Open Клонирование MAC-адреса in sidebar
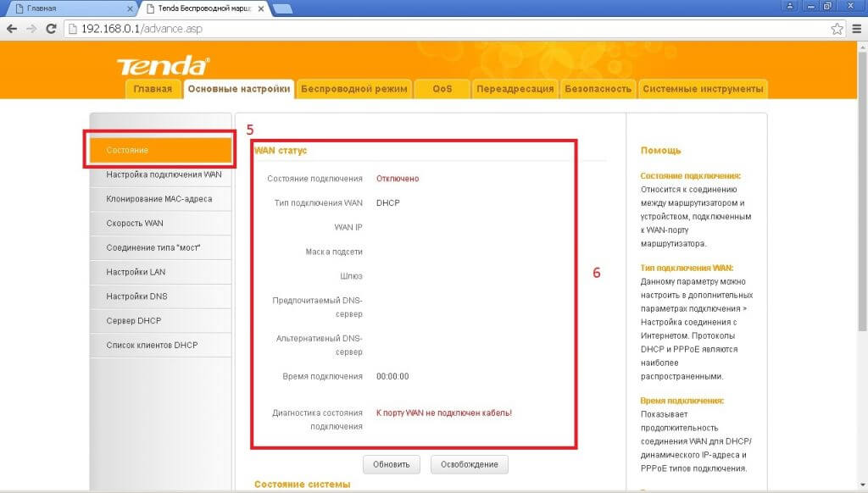This screenshot has width=868, height=493. click(x=159, y=199)
